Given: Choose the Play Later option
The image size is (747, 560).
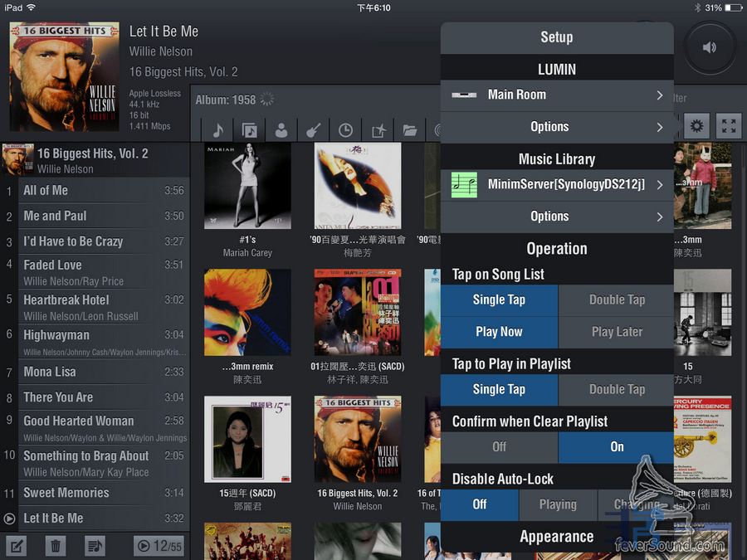Looking at the screenshot, I should click(616, 332).
